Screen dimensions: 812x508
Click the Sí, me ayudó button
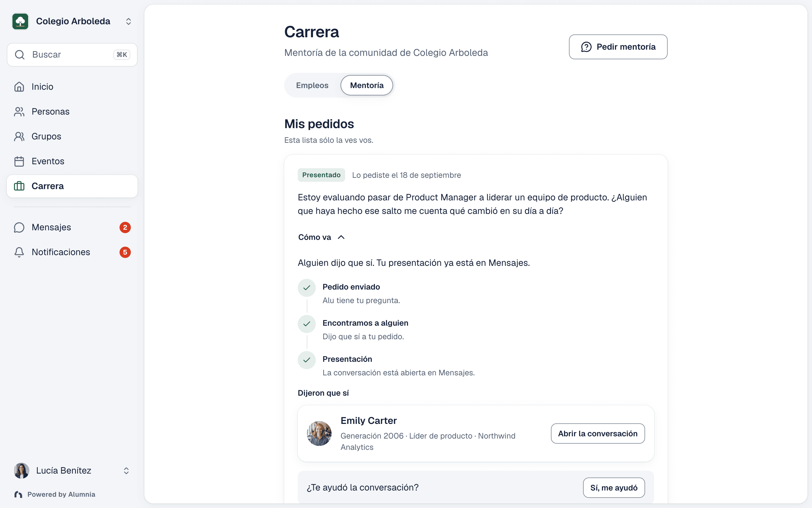point(614,487)
